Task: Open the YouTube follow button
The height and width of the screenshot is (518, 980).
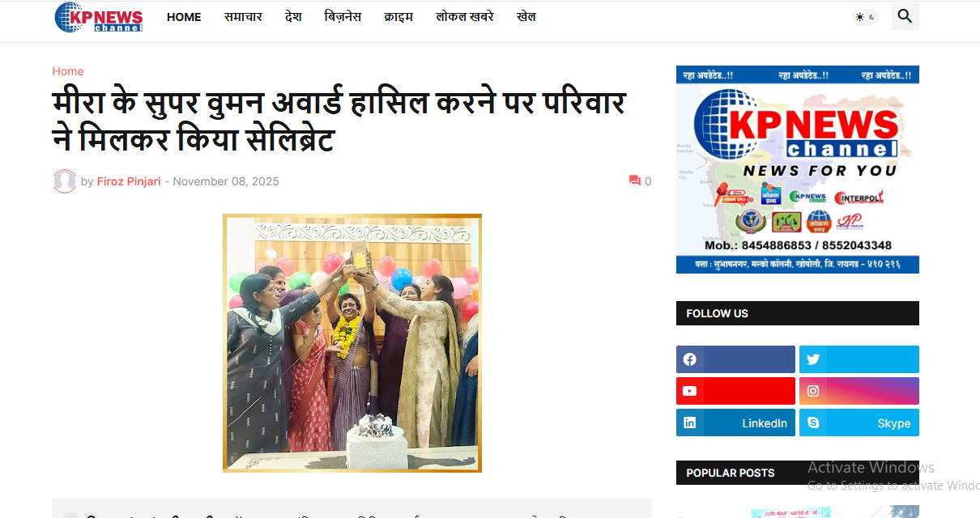Action: 735,391
